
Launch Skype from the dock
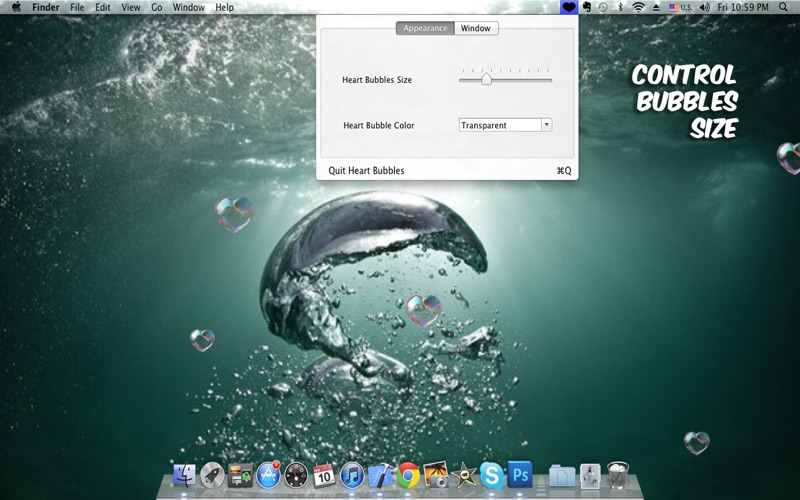tap(491, 474)
